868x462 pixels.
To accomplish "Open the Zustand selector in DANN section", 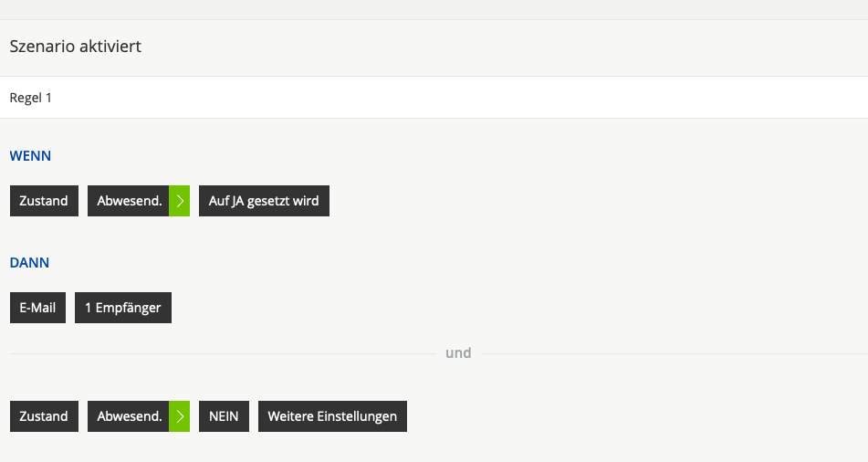I will [x=44, y=416].
